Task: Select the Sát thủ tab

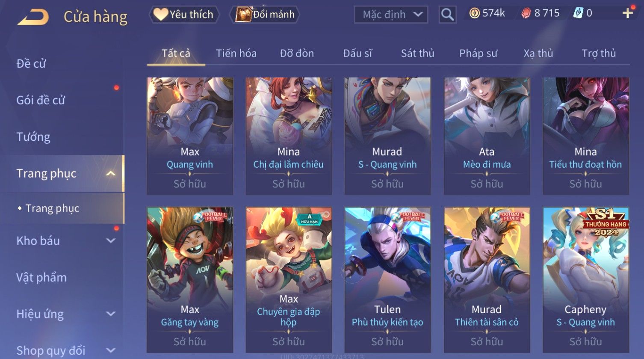Action: coord(417,53)
